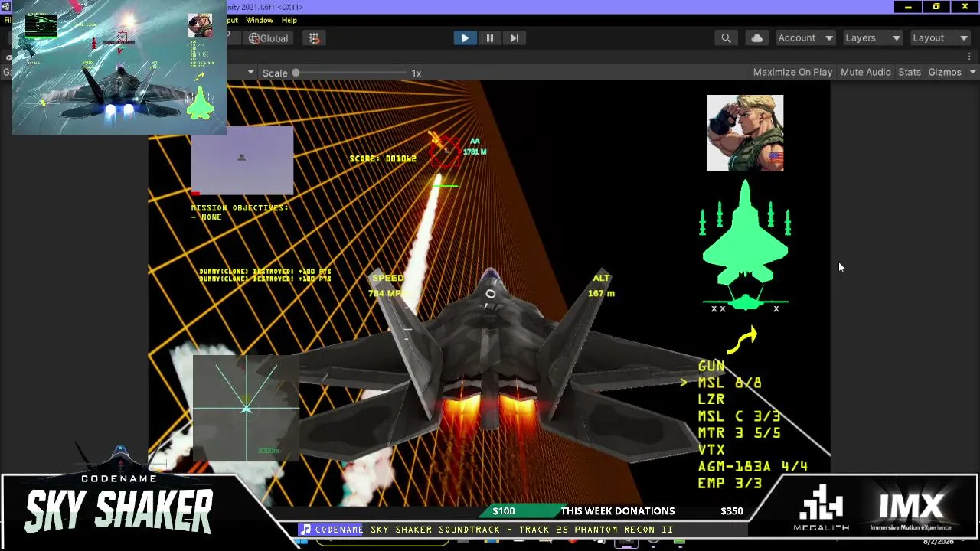Click the yellow curved arrow icon

741,340
